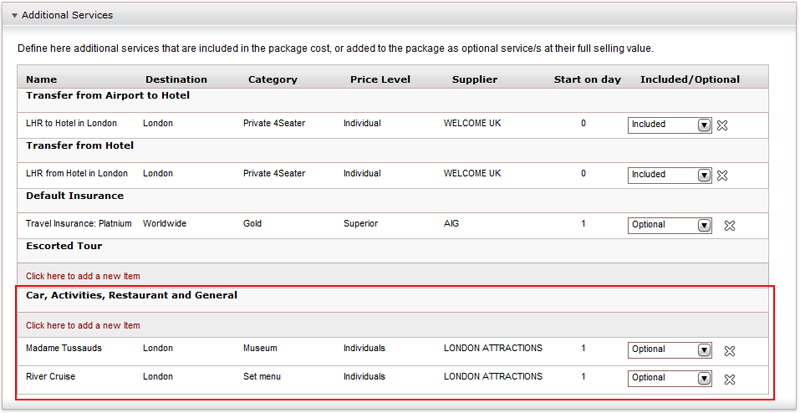Viewport: 800px width, 413px height.
Task: Open Optional dropdown for River Cruise
Action: click(x=669, y=378)
